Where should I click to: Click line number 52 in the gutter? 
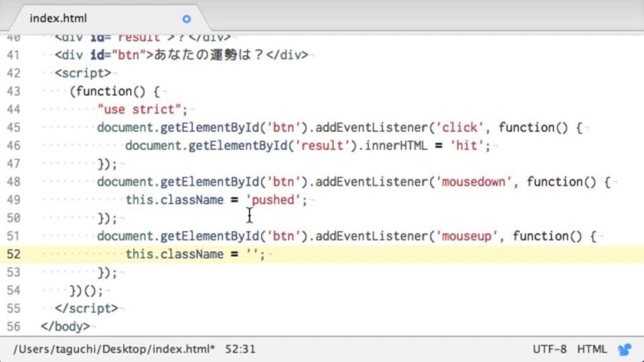[x=13, y=255]
